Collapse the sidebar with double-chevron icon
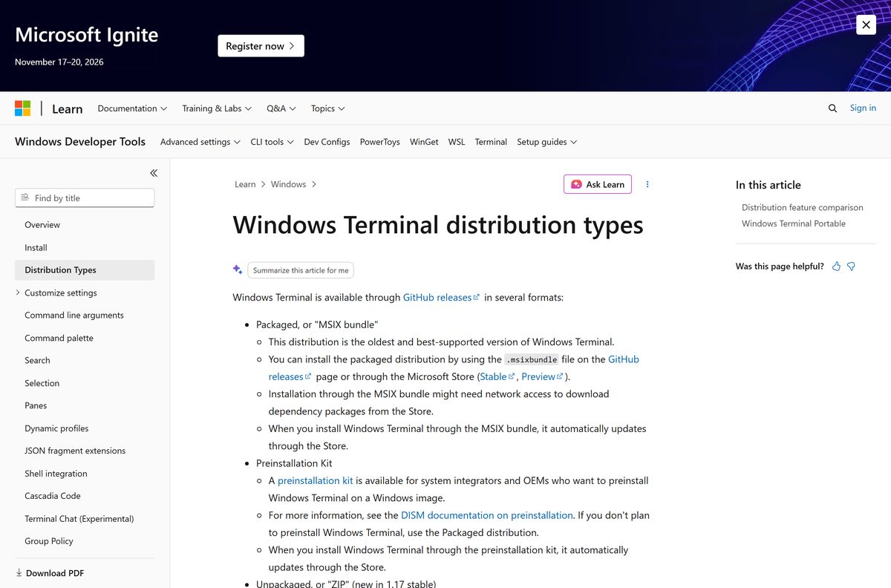The height and width of the screenshot is (588, 891). [154, 173]
